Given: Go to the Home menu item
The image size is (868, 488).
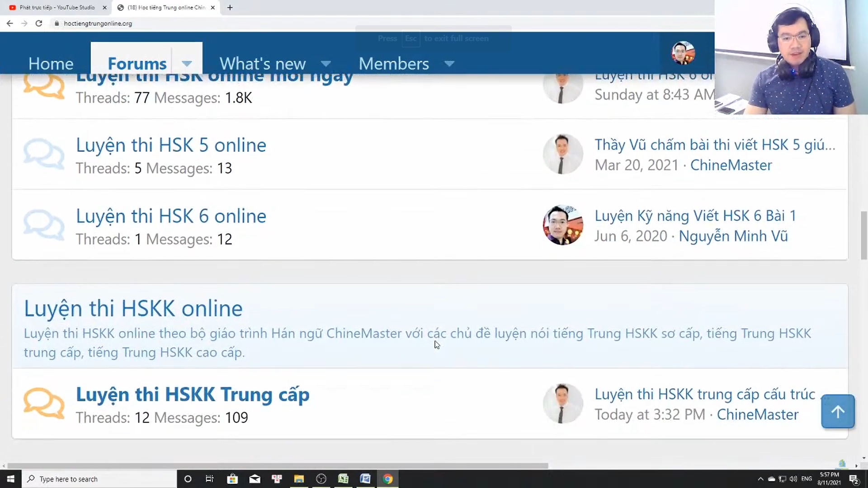Looking at the screenshot, I should coord(51,64).
